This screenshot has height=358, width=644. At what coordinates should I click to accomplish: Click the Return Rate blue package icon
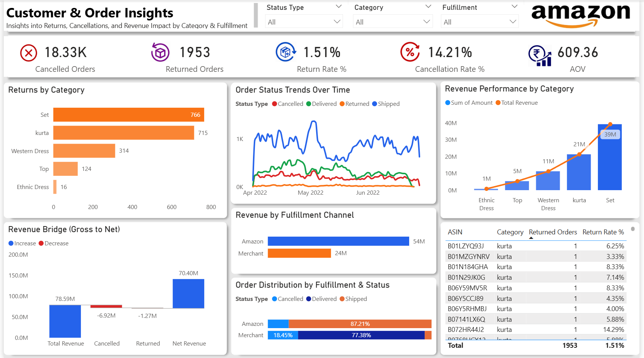point(286,52)
